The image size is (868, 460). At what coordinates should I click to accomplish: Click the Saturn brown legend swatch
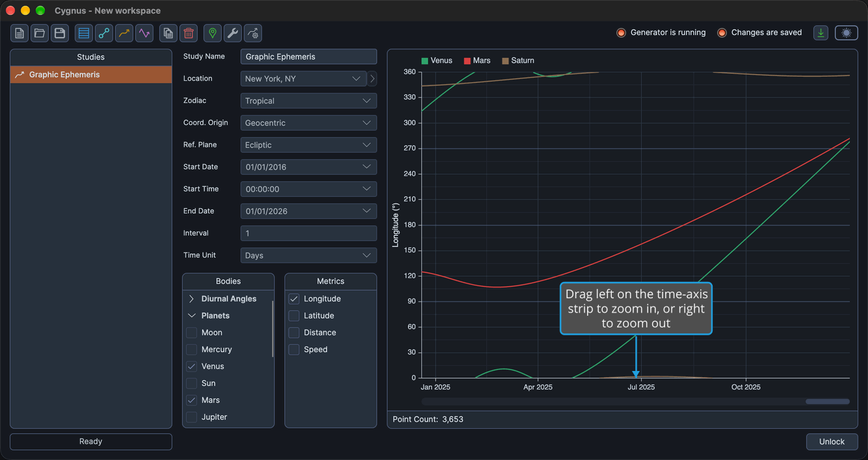pyautogui.click(x=505, y=61)
